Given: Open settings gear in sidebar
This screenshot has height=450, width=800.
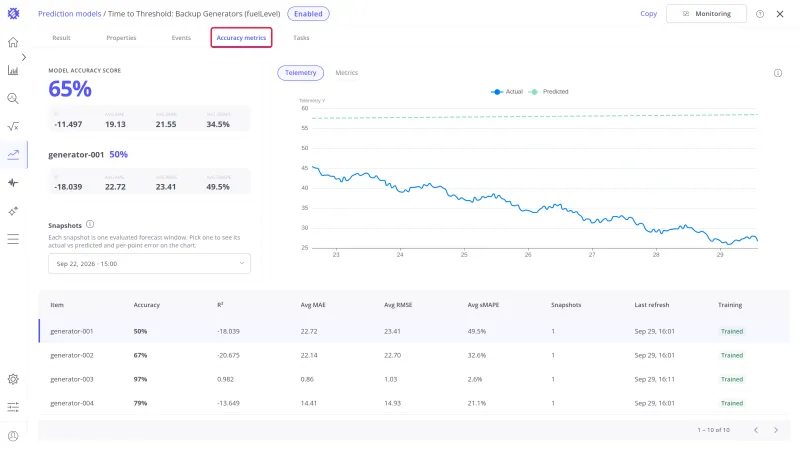Looking at the screenshot, I should pos(13,379).
